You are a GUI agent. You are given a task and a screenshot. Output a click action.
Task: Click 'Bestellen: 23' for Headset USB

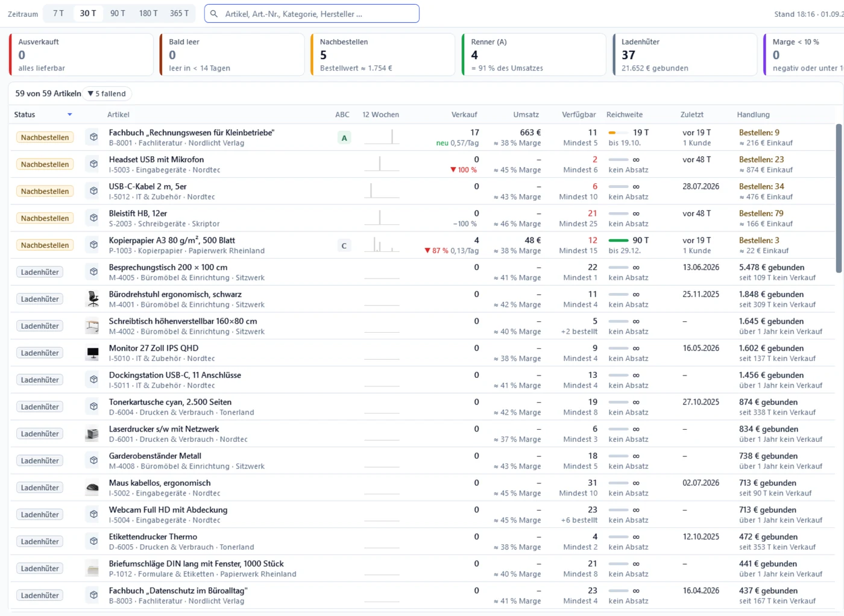click(x=761, y=160)
